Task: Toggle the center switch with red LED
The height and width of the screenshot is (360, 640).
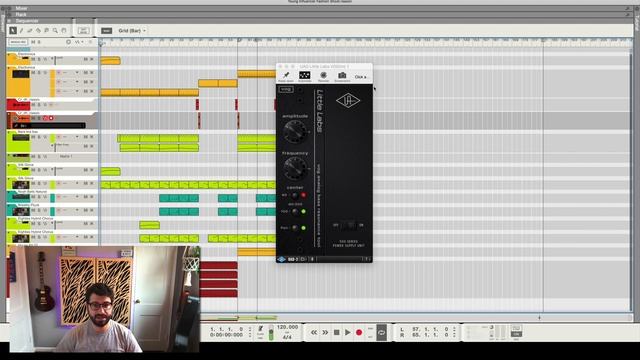Action: (295, 196)
